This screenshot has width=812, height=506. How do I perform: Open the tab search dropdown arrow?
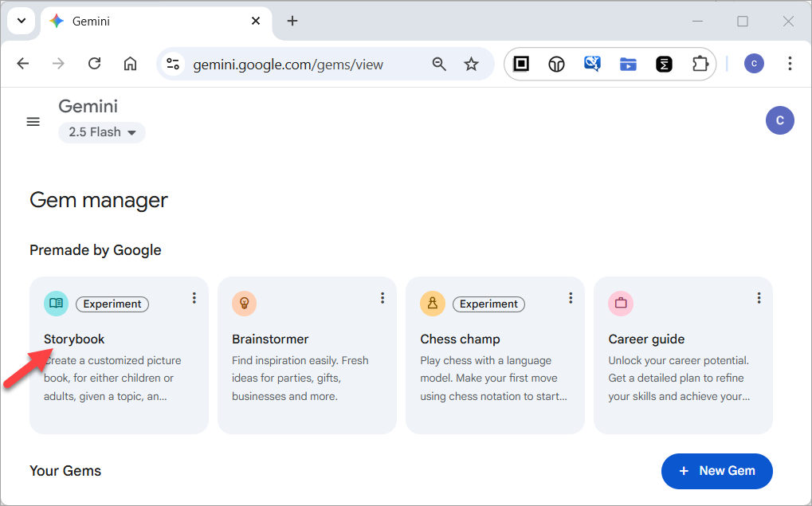(x=22, y=21)
